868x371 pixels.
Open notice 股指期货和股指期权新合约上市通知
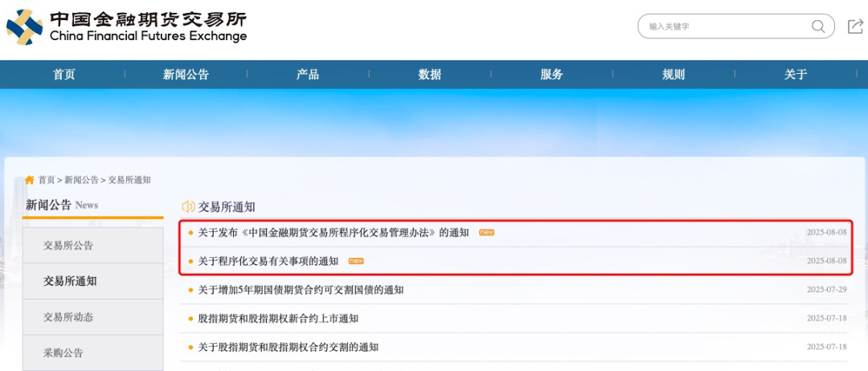click(278, 319)
